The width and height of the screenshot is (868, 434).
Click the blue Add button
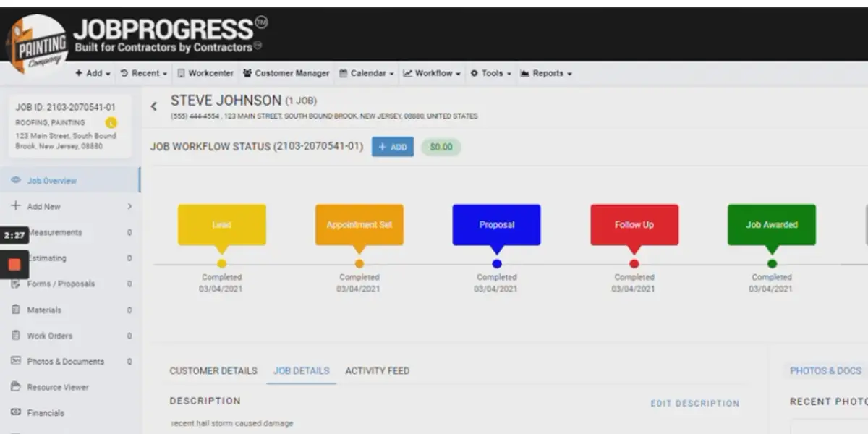393,147
